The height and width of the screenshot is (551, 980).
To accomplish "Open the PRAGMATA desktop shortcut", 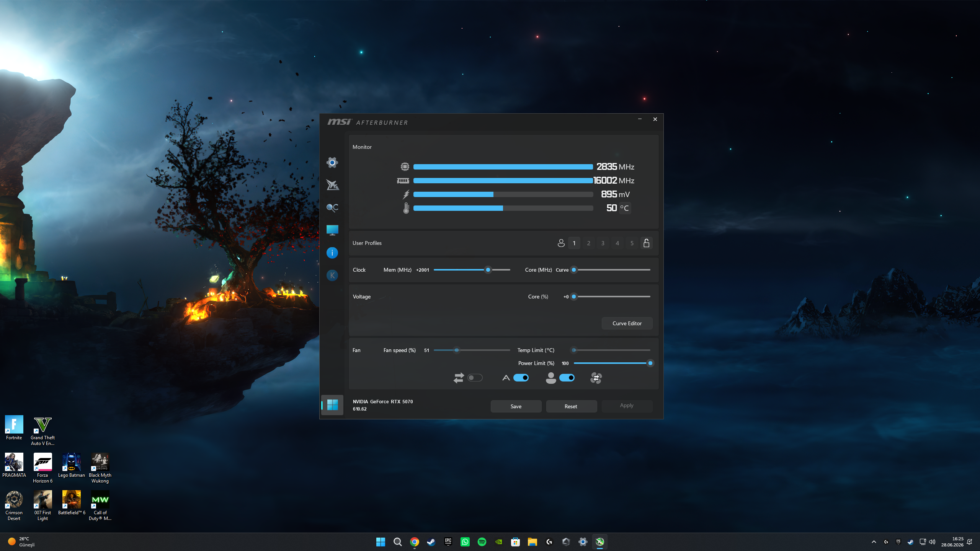I will click(14, 465).
